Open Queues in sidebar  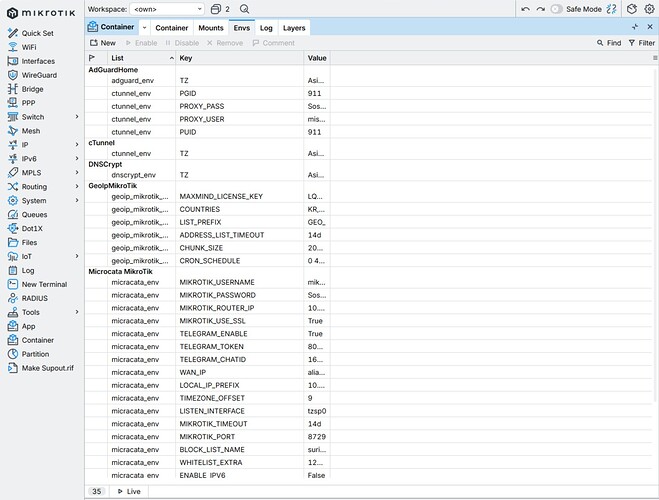pyautogui.click(x=34, y=214)
